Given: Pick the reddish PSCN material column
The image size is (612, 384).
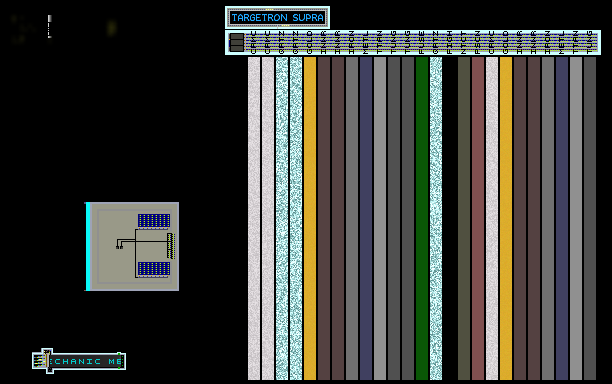Looking at the screenshot, I should (x=478, y=218).
